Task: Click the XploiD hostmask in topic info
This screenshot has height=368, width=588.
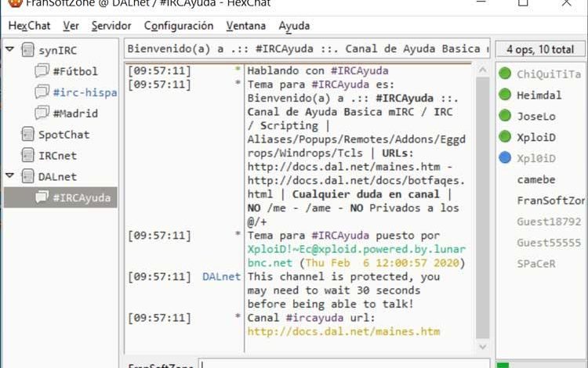Action: pyautogui.click(x=356, y=256)
